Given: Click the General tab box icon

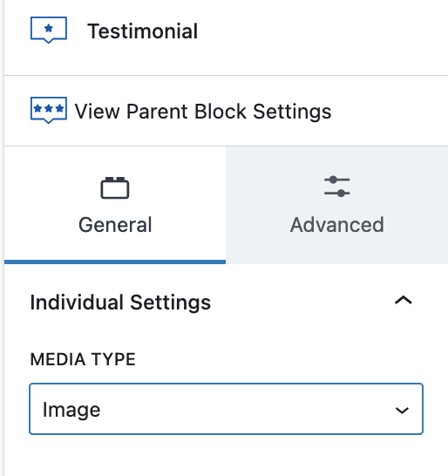Looking at the screenshot, I should point(115,188).
